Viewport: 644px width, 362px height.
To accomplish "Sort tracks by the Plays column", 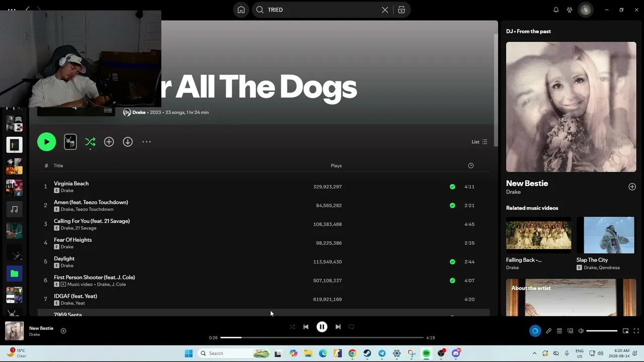I will point(336,165).
